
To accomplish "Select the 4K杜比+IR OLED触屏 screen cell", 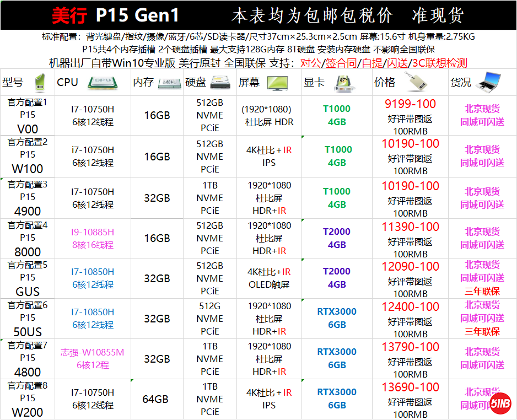I will [x=268, y=278].
